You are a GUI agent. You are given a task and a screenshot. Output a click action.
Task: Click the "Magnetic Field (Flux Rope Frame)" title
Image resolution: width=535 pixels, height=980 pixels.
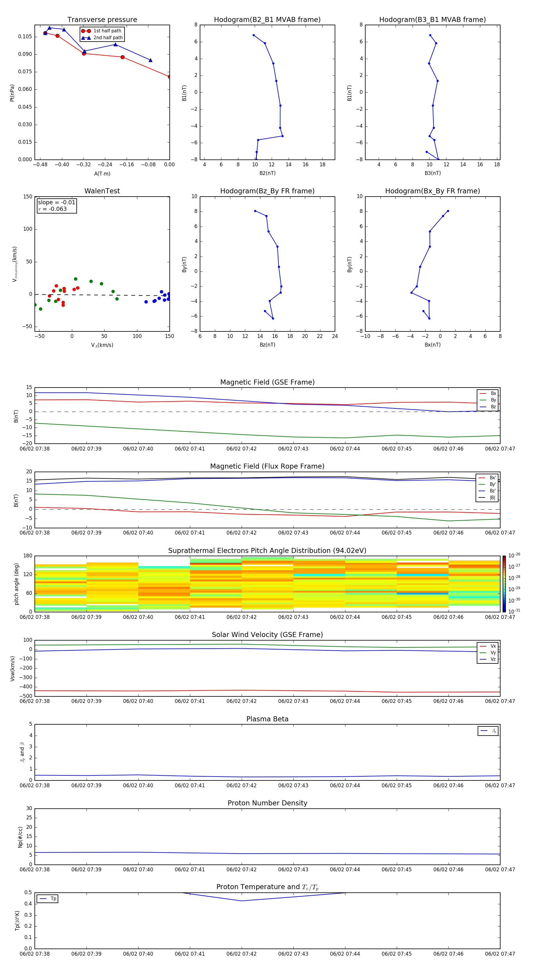click(x=267, y=467)
